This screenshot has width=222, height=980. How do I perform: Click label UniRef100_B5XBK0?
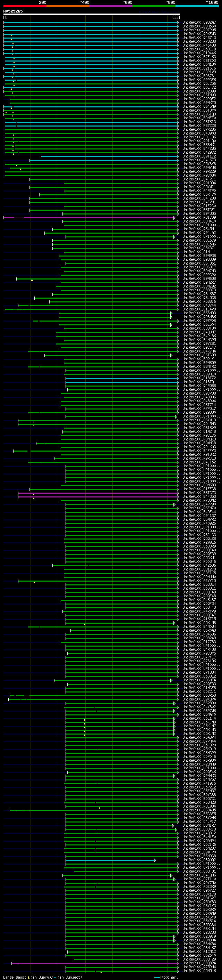coord(199,910)
